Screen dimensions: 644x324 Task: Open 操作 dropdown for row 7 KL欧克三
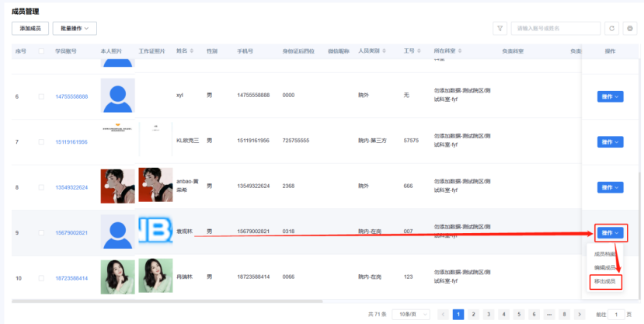[610, 142]
